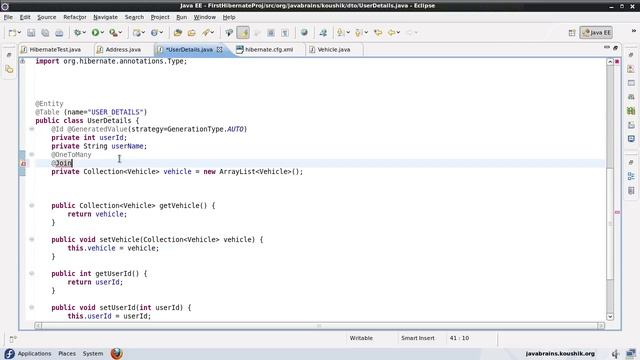Click the error marker beside @Join

coord(23,163)
